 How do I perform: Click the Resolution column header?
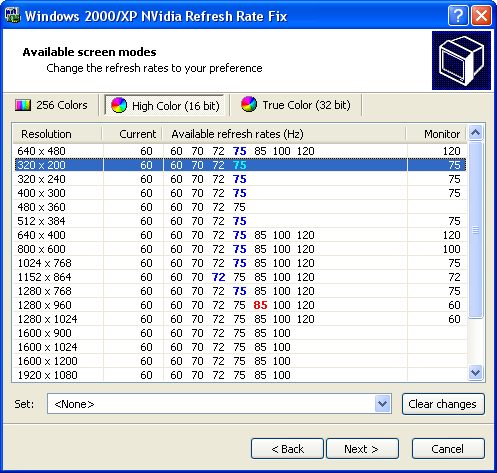click(x=57, y=134)
